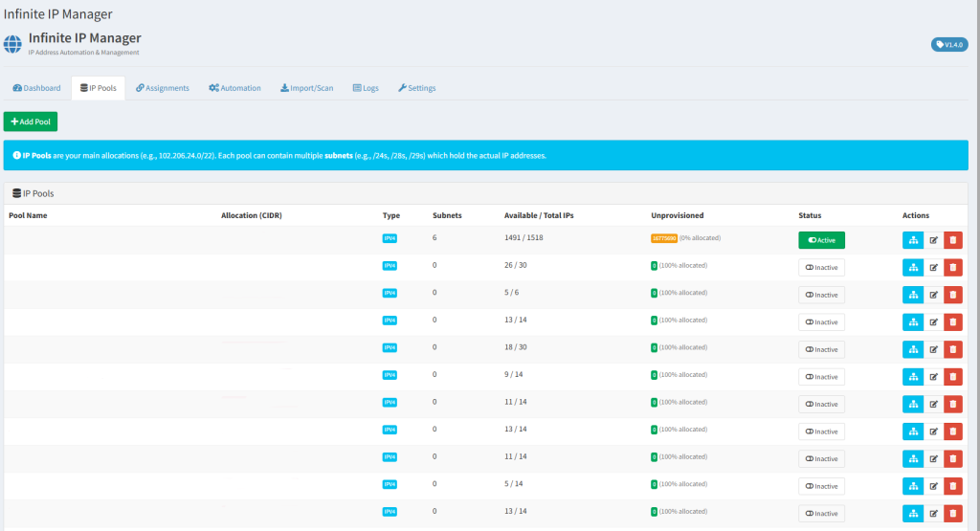Image resolution: width=980 pixels, height=531 pixels.
Task: Click the Add Pool button
Action: (31, 122)
